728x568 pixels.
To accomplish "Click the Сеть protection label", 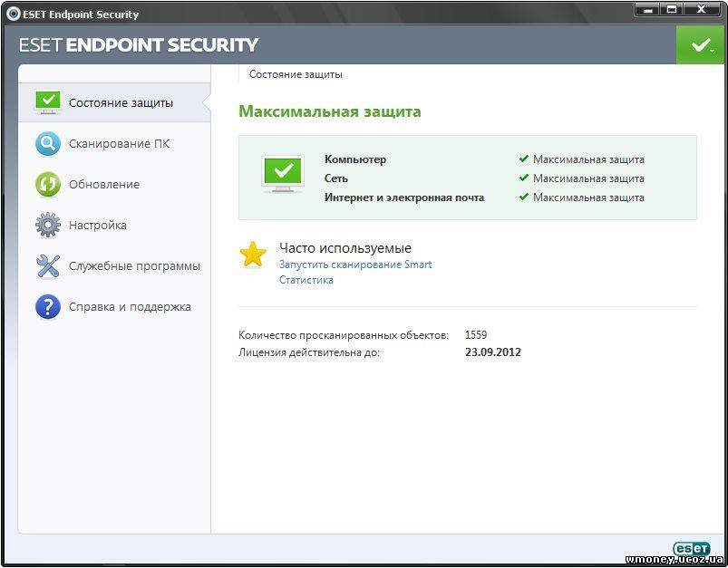I will click(x=336, y=178).
